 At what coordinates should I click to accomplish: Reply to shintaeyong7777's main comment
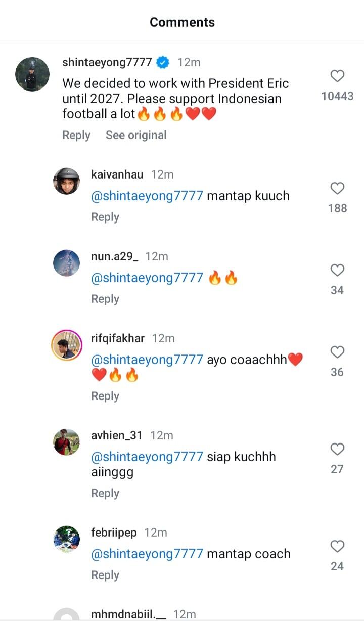coord(76,136)
